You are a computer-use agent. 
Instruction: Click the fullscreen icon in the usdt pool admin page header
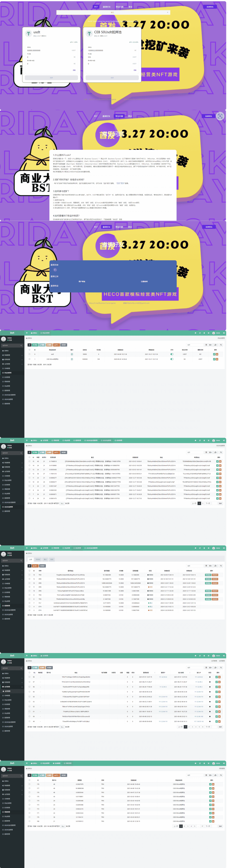point(208,333)
